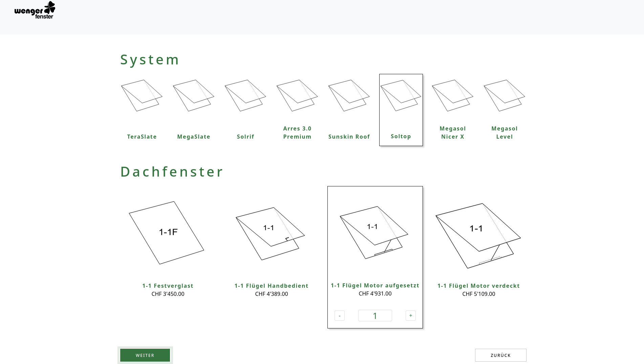
Task: Click the 1-1 Flügel Motor aufgesetzt title
Action: [375, 285]
